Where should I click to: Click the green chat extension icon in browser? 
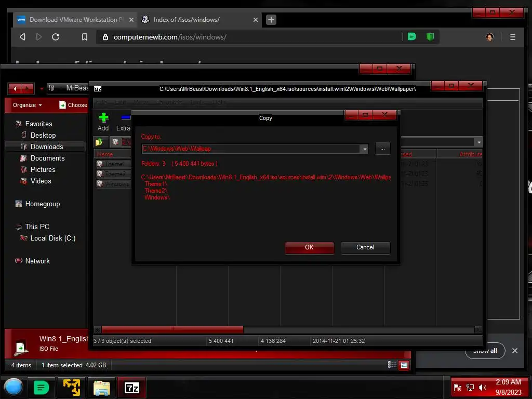click(412, 37)
